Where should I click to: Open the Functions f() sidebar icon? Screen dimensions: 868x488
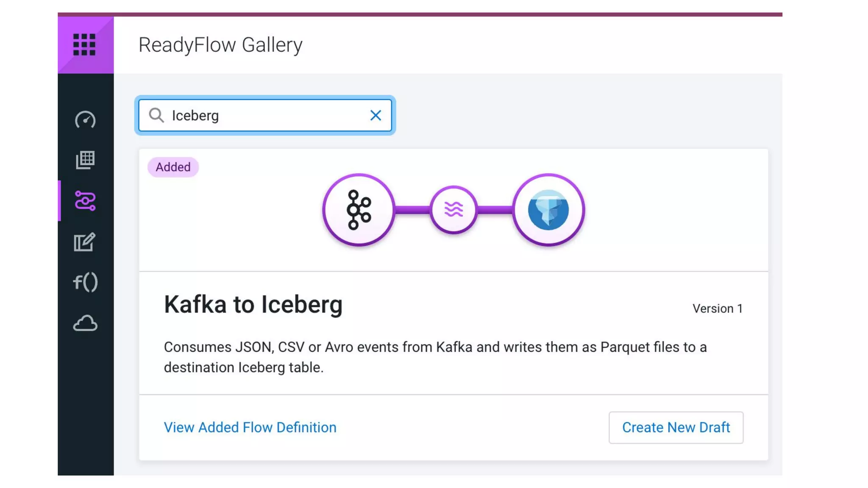click(85, 282)
